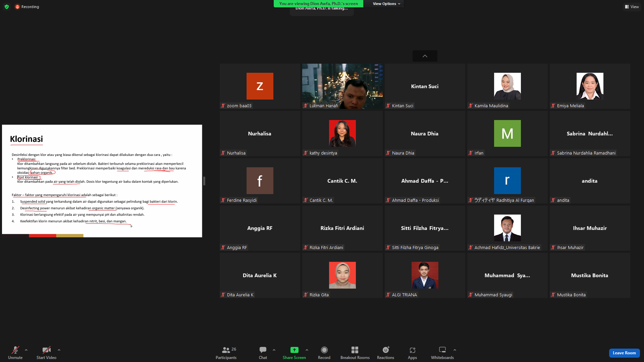Click the Rizka Gita profile photo
Viewport: 644px width, 362px height.
pyautogui.click(x=342, y=275)
